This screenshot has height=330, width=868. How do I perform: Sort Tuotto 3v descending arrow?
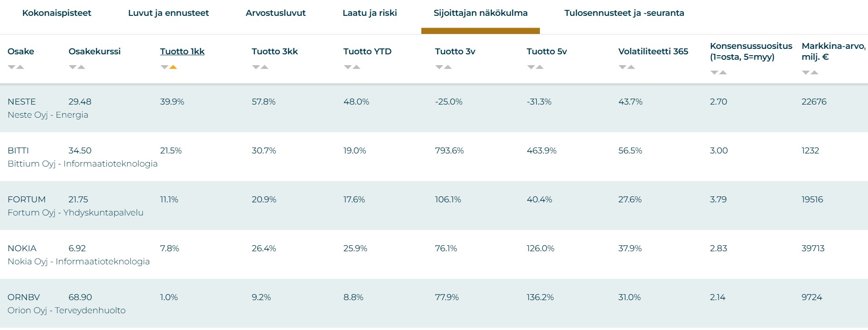pyautogui.click(x=439, y=67)
